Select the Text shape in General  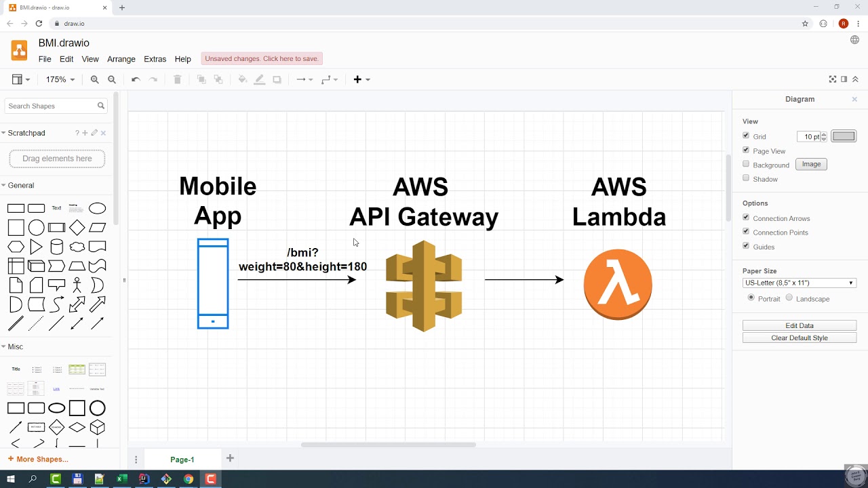click(57, 208)
